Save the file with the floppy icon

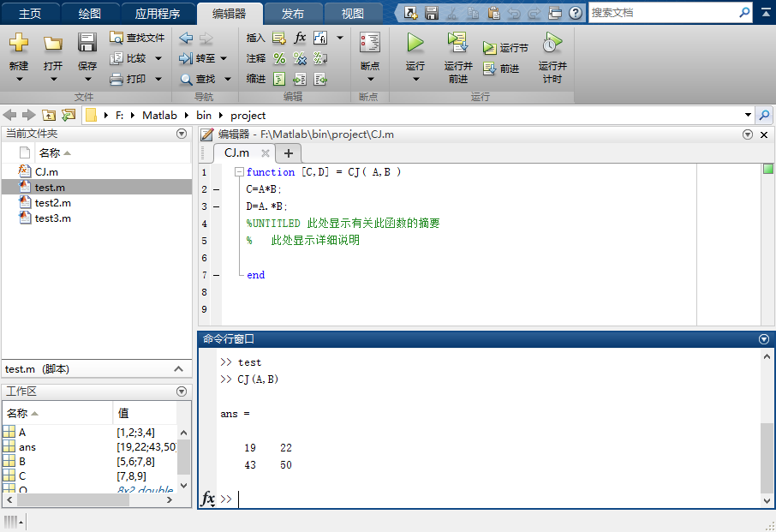click(87, 43)
